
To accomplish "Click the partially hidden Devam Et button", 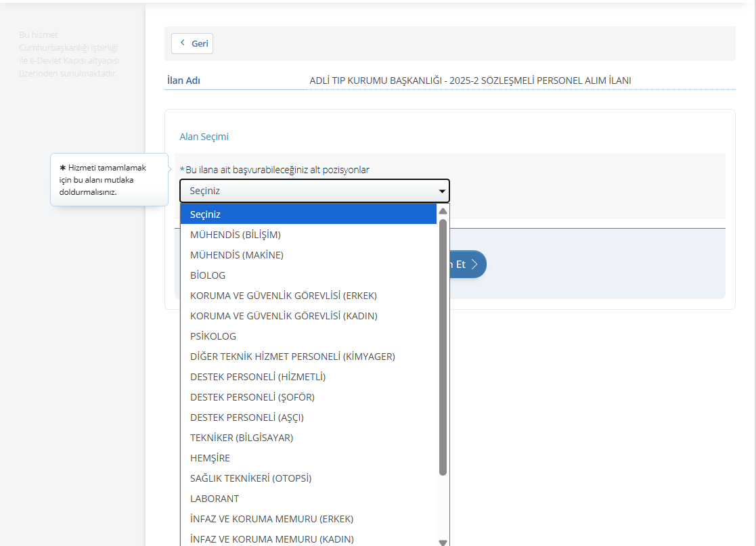I will (468, 264).
